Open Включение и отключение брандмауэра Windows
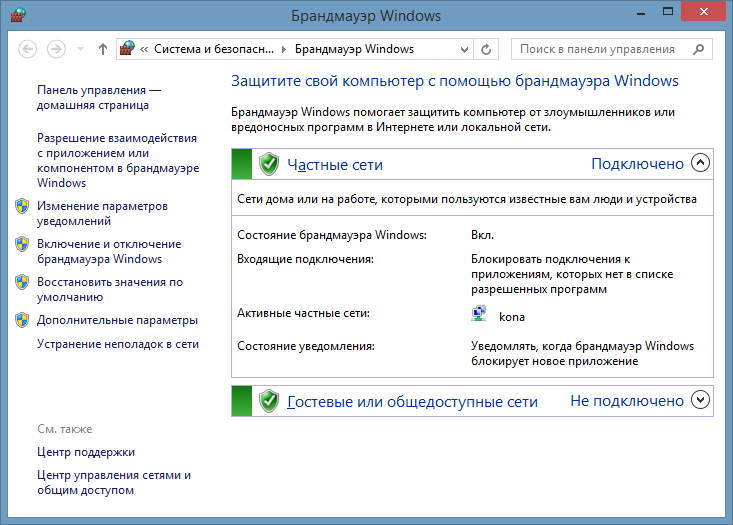This screenshot has height=525, width=733. coord(109,251)
